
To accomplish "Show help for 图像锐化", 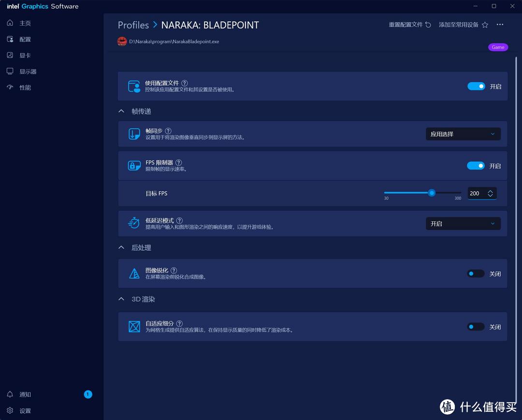I will click(x=174, y=270).
